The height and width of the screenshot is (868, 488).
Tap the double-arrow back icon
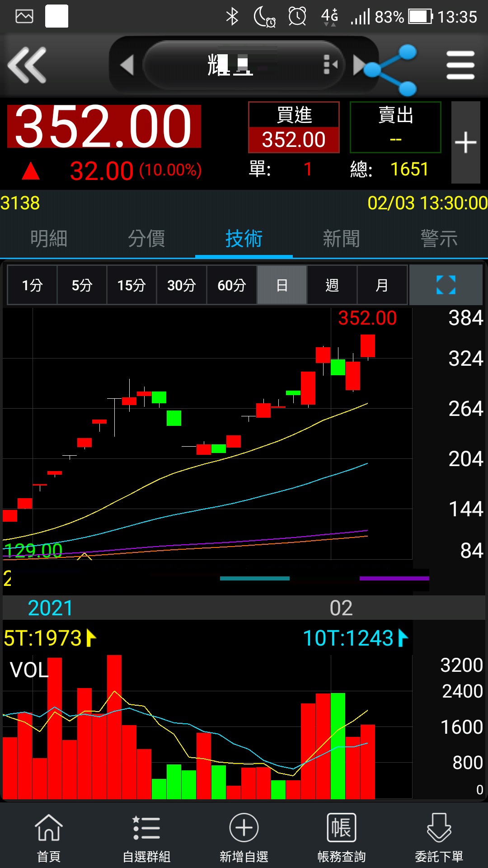click(27, 66)
